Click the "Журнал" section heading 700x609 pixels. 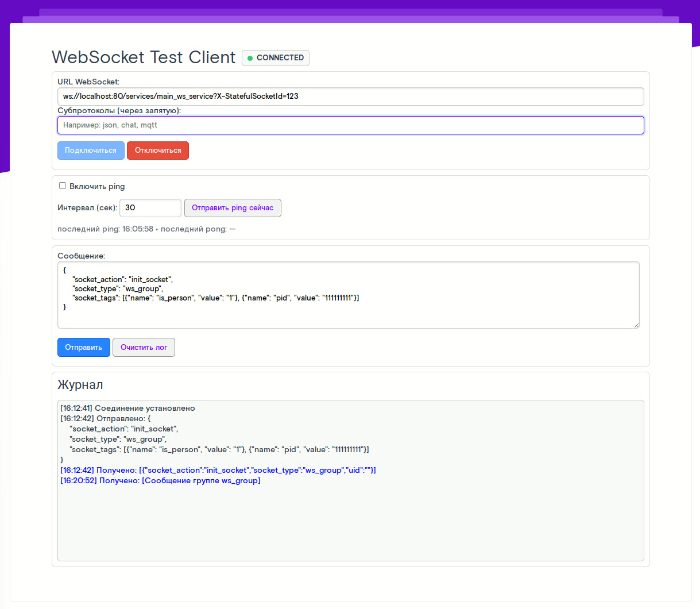(x=80, y=385)
